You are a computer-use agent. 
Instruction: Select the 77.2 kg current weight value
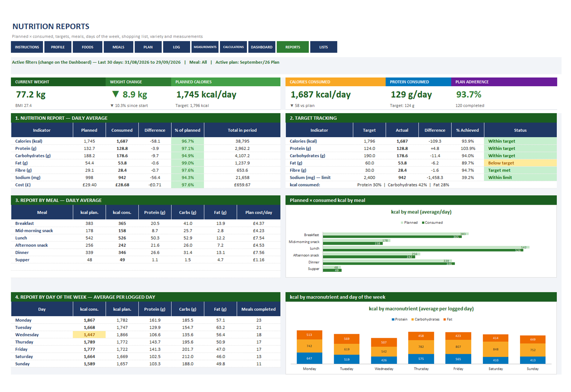(31, 95)
